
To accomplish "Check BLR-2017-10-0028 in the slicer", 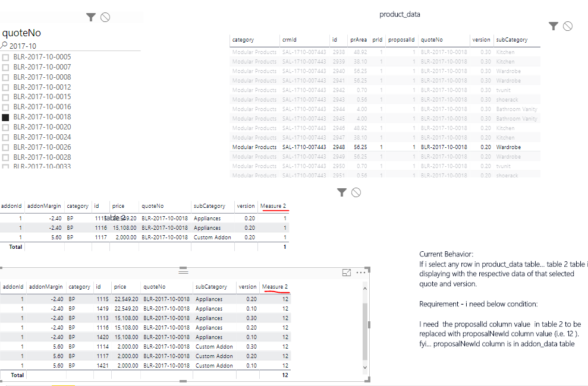I will (5, 157).
